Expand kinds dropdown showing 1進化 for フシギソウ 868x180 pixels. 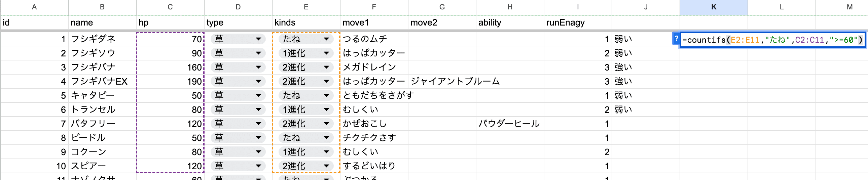tap(326, 53)
